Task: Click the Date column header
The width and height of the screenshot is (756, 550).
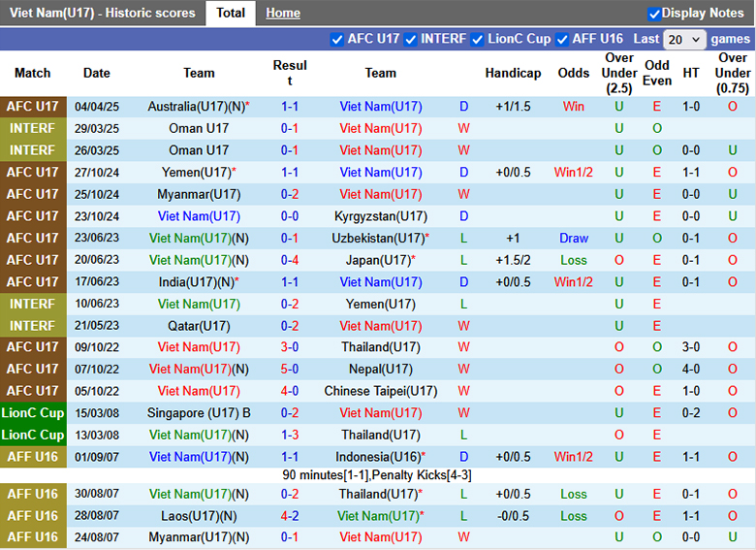Action: coord(96,74)
